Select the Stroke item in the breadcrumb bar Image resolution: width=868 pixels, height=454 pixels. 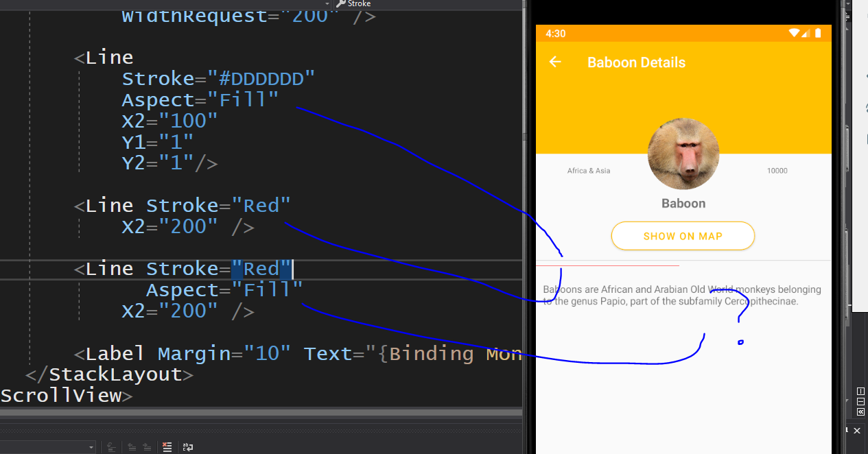pos(358,3)
